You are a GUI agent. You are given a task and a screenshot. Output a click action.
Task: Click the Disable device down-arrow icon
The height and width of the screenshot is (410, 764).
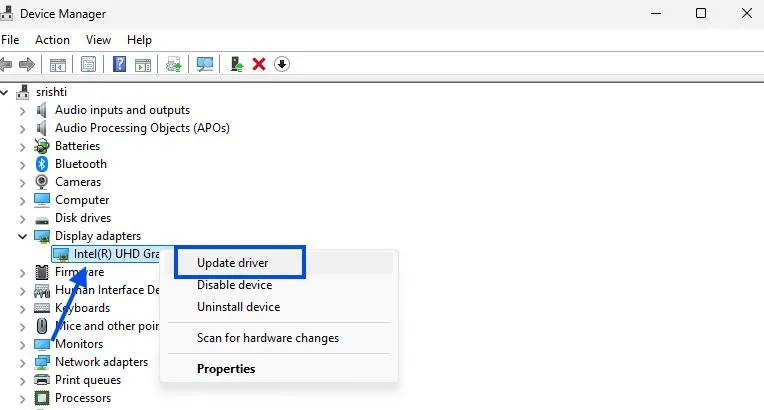coord(282,64)
